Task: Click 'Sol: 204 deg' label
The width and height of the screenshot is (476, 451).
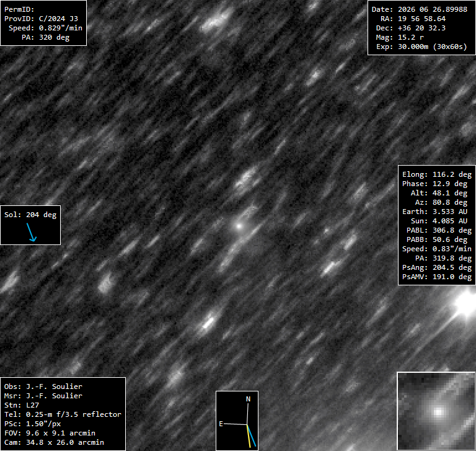Action: click(x=30, y=215)
